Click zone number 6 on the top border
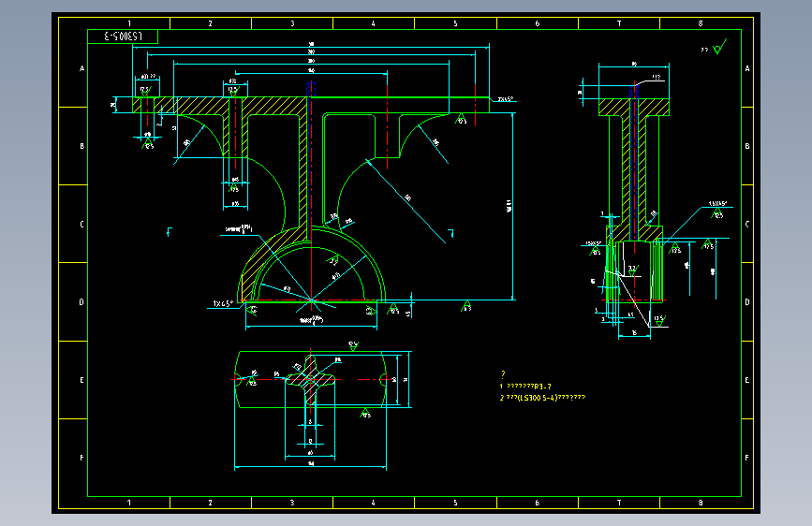 pyautogui.click(x=537, y=23)
